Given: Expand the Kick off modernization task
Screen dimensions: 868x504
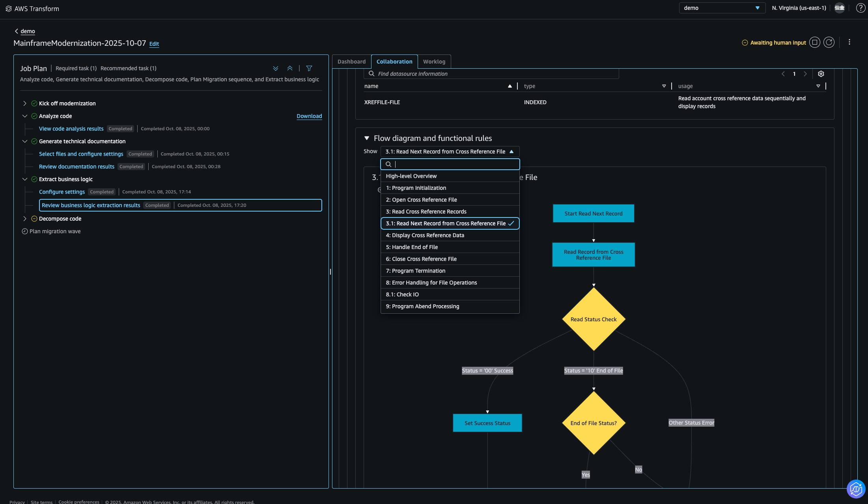Looking at the screenshot, I should 25,103.
